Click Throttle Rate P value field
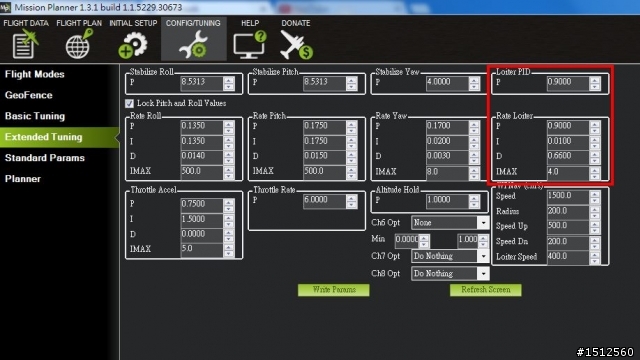Viewport: 640px width, 360px height. tap(324, 200)
